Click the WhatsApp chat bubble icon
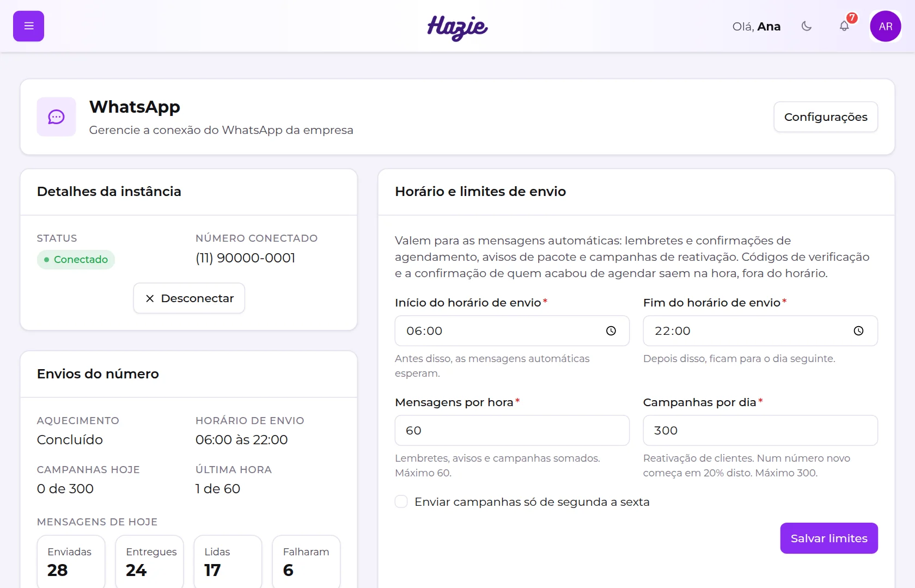Image resolution: width=915 pixels, height=588 pixels. 56,117
